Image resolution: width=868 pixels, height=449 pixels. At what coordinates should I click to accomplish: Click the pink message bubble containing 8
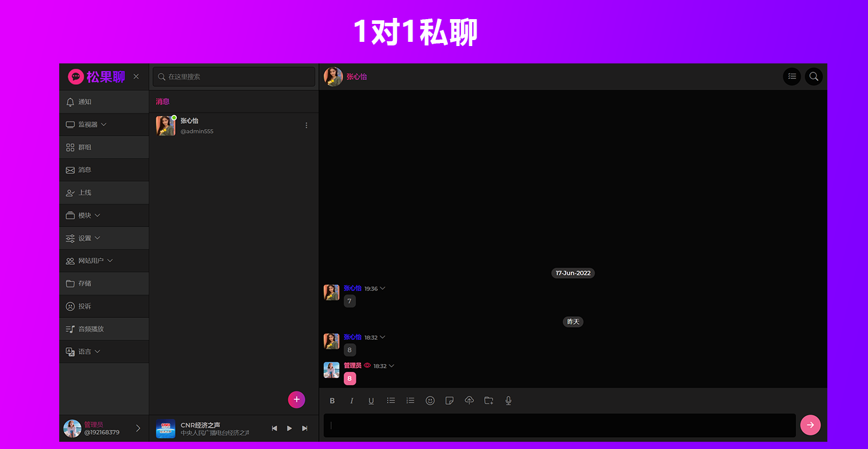pyautogui.click(x=350, y=378)
